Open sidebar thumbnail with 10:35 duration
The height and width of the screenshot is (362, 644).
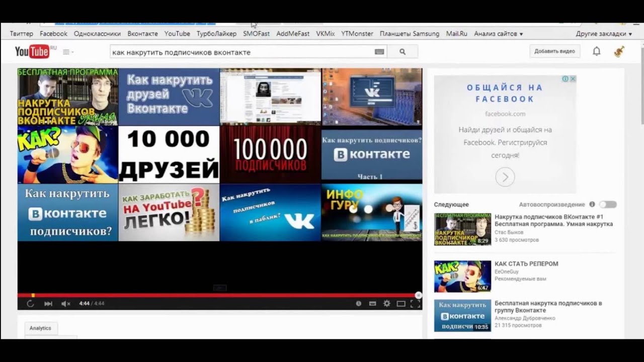[x=462, y=316]
